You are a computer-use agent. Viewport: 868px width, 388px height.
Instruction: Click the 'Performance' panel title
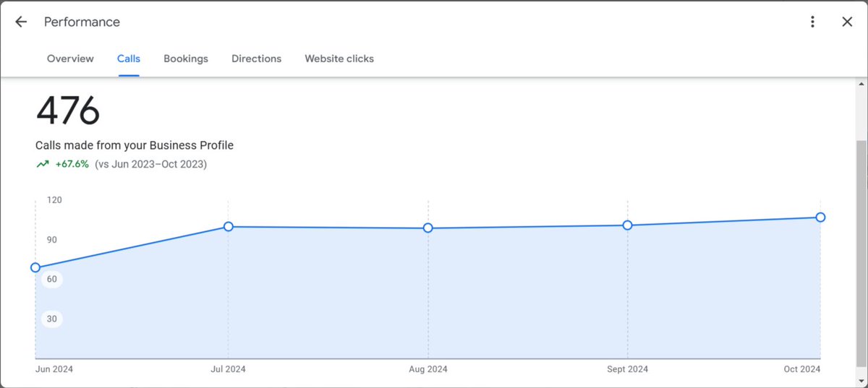[82, 22]
